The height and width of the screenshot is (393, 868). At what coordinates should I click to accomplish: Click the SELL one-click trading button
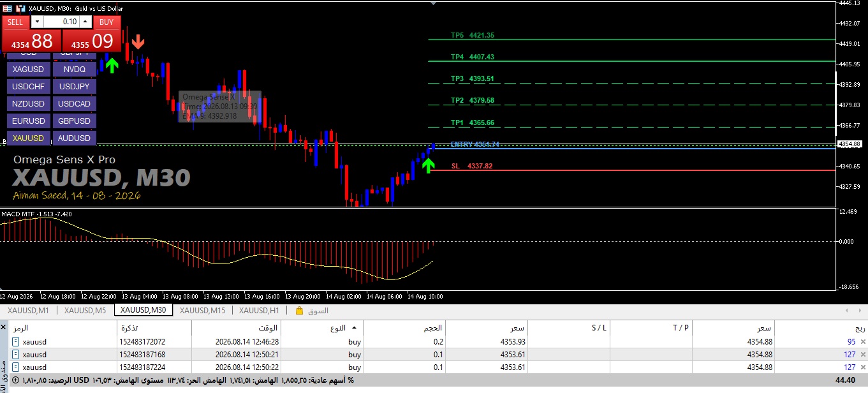point(15,22)
